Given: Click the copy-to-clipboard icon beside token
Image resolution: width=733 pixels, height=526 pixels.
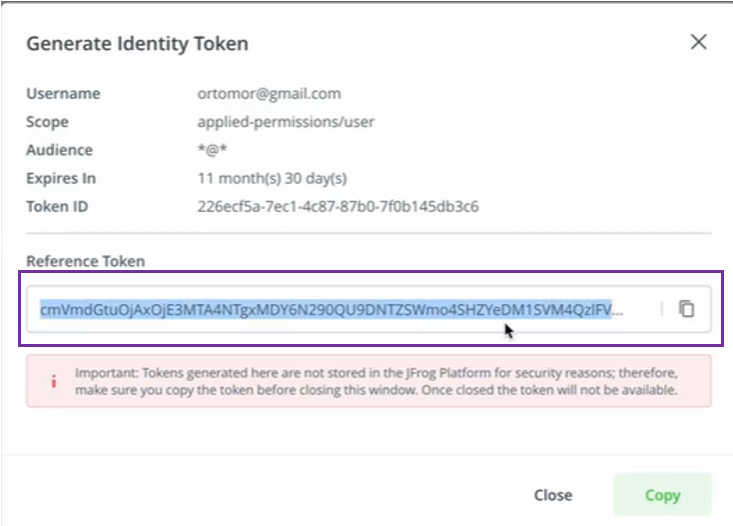Looking at the screenshot, I should point(686,309).
